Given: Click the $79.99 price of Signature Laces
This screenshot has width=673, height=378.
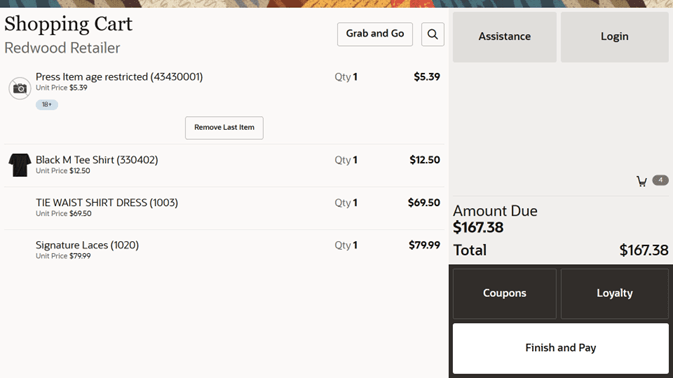Looking at the screenshot, I should pos(424,245).
